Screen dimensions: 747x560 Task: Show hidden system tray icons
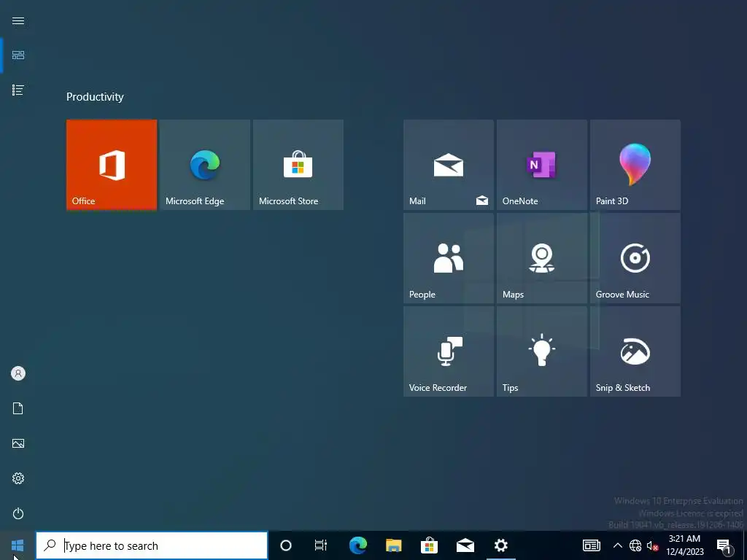click(617, 545)
